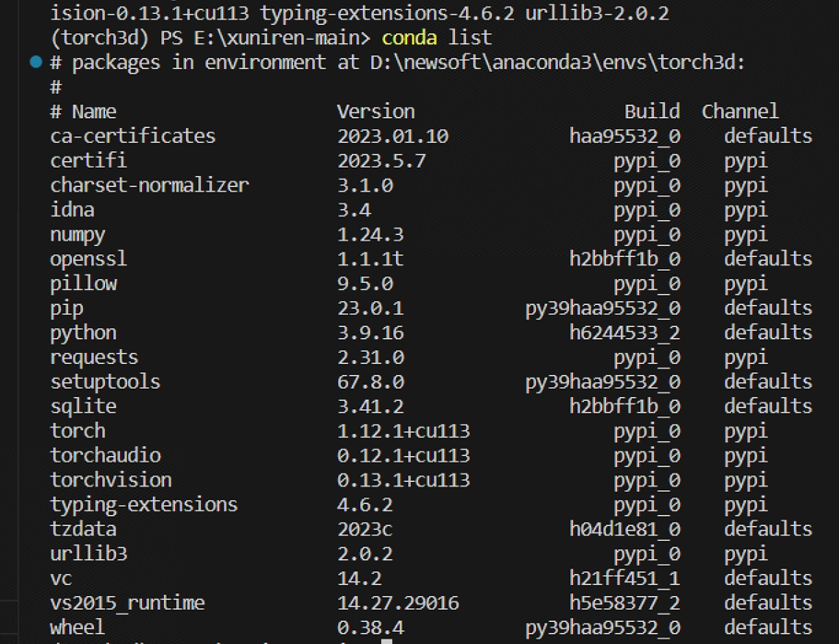This screenshot has height=644, width=839.
Task: Click the '# Name' column header
Action: (x=83, y=111)
